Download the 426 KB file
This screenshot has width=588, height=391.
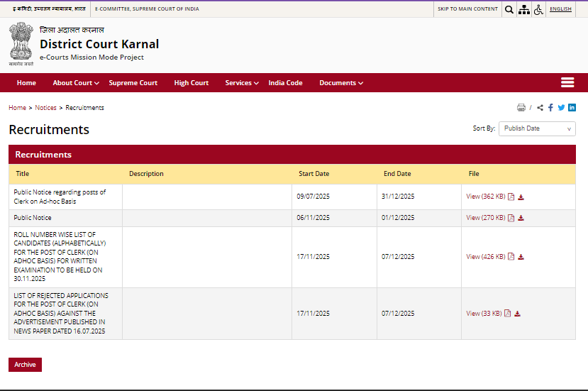tap(521, 257)
